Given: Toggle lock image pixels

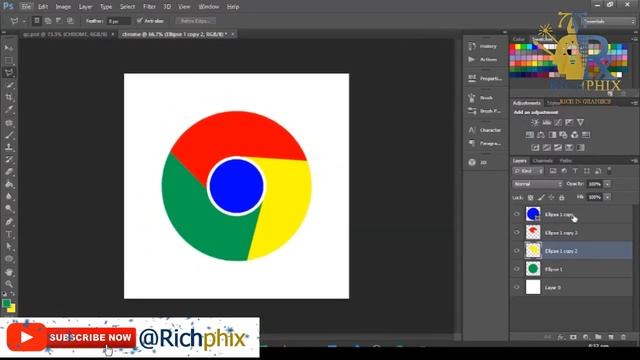Looking at the screenshot, I should pos(541,198).
